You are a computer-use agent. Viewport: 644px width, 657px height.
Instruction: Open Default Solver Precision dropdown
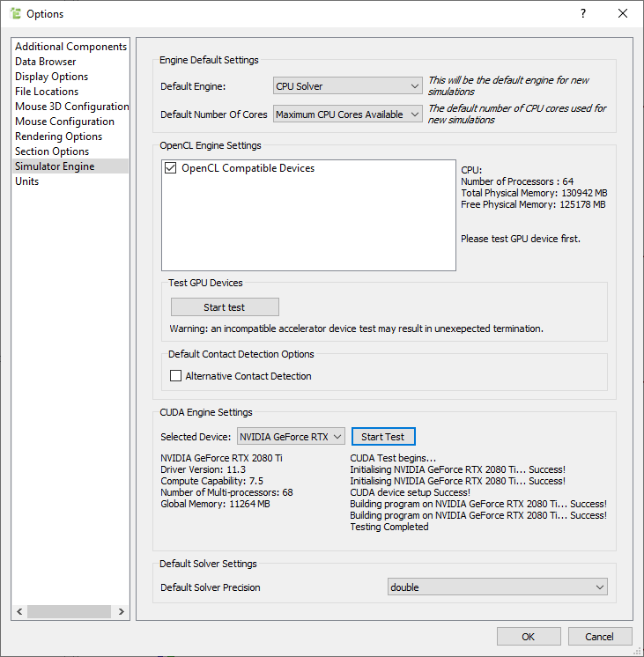(498, 587)
